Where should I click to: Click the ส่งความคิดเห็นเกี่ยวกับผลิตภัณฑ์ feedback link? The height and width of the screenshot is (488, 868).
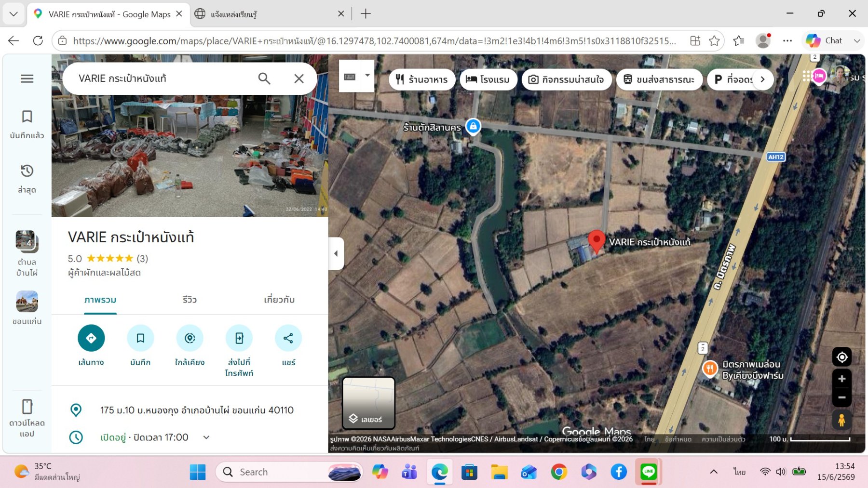375,448
